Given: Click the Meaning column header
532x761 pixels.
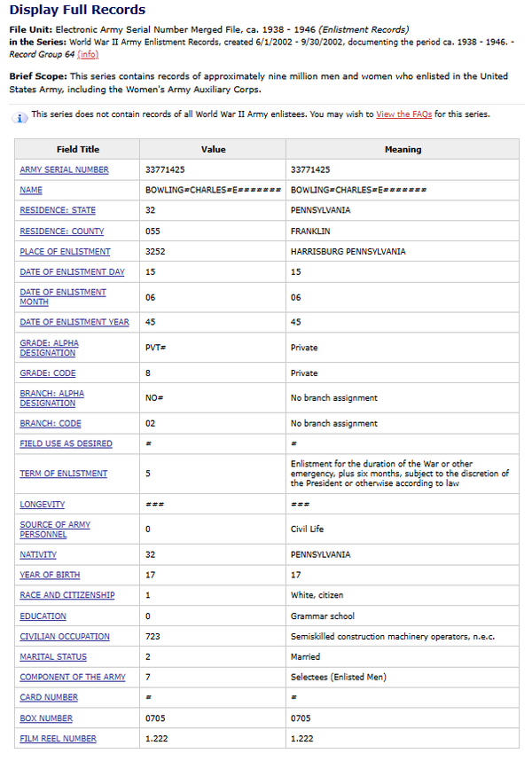Looking at the screenshot, I should [x=403, y=149].
